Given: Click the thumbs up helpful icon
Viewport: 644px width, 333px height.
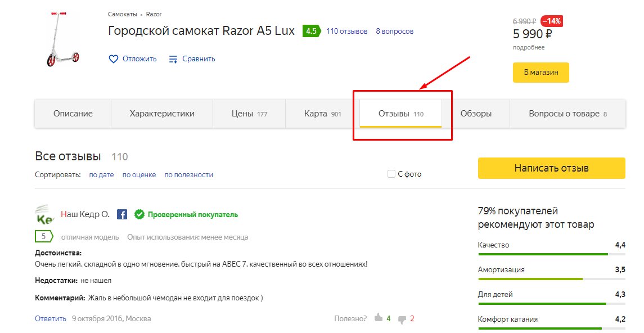Looking at the screenshot, I should [x=378, y=318].
